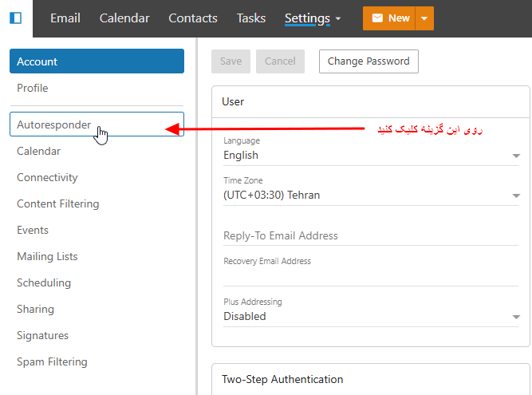Toggle the sidebar panel icon
The image size is (532, 395).
[16, 18]
